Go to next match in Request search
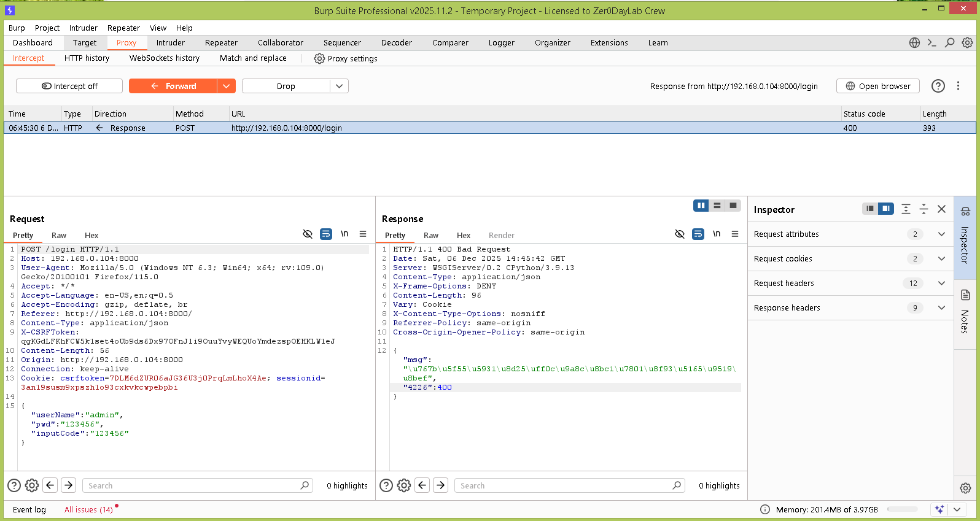Image resolution: width=980 pixels, height=521 pixels. (69, 485)
